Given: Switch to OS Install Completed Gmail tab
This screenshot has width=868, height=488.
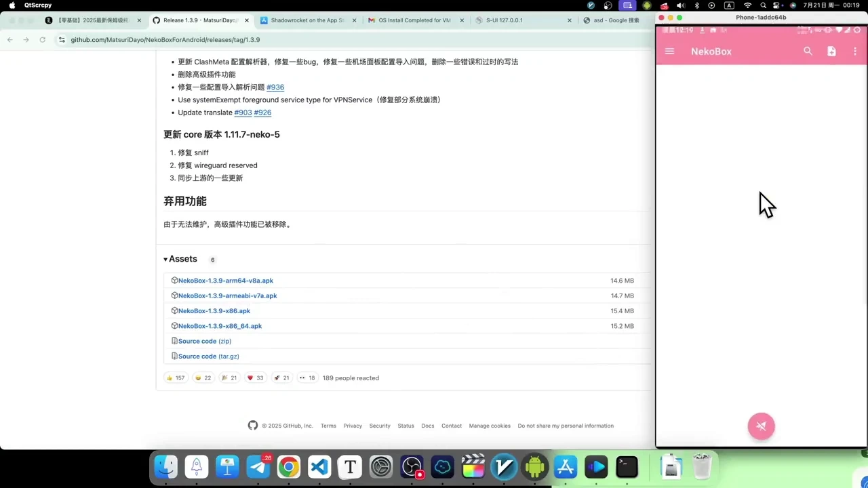Looking at the screenshot, I should coord(416,20).
